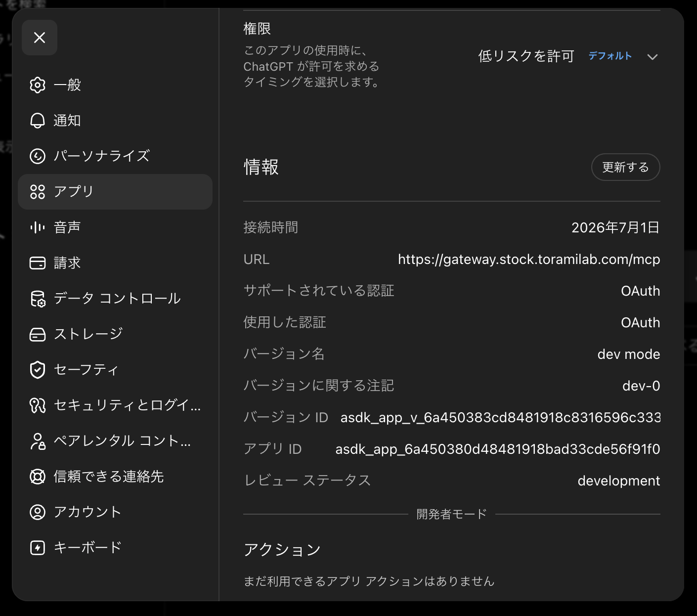Click the 情報 section heading

pos(261,167)
